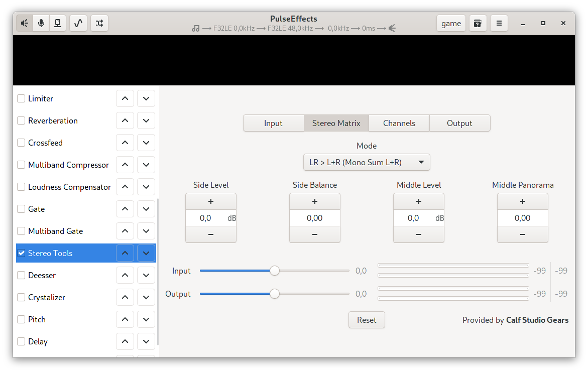Enable the Crystalizer effect checkbox

(x=22, y=297)
